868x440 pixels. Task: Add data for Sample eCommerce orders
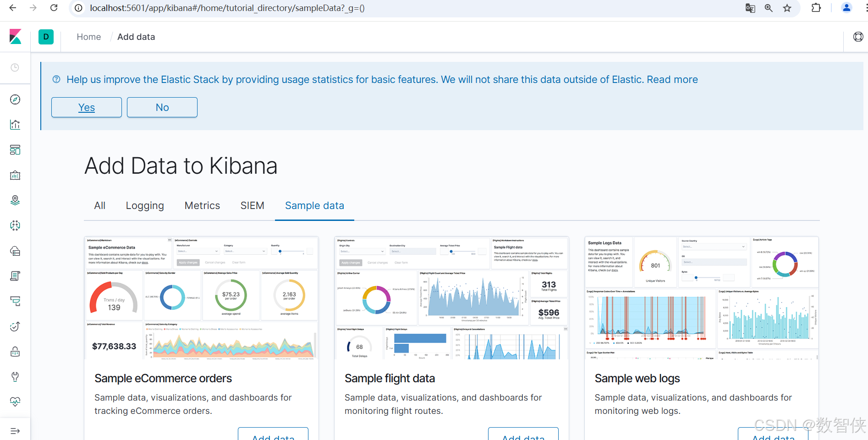coord(273,434)
